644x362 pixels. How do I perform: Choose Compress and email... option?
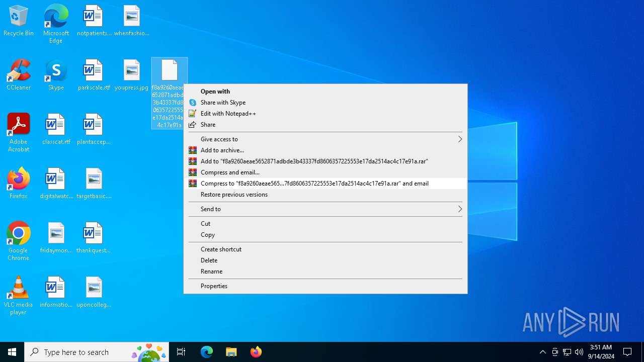[325, 172]
